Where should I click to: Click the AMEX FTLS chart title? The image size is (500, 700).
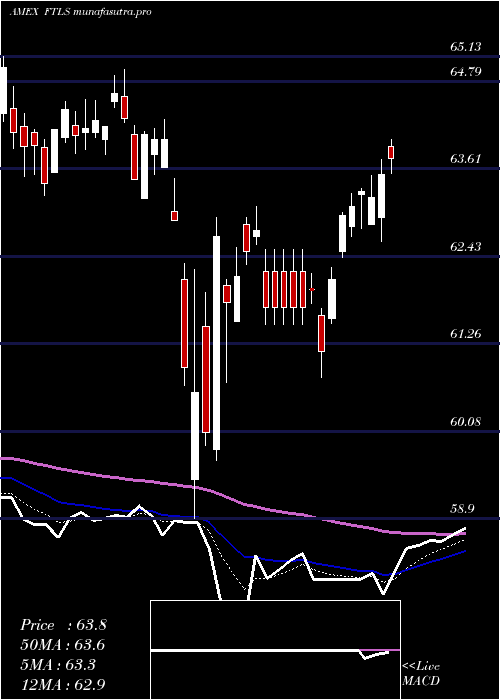tap(80, 12)
